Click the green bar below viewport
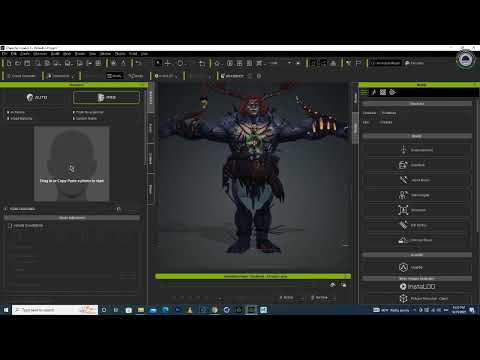The image size is (480, 360). coord(253,276)
